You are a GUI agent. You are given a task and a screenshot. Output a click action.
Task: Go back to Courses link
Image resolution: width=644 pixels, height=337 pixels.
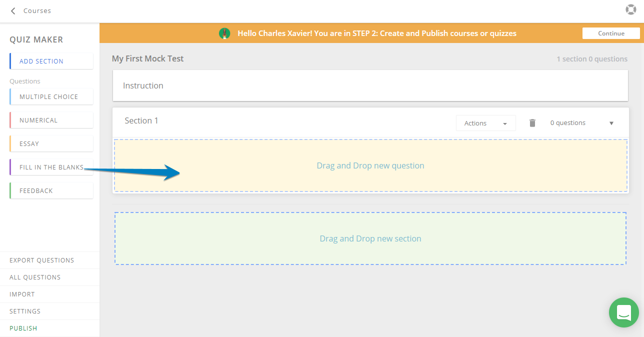pos(37,10)
